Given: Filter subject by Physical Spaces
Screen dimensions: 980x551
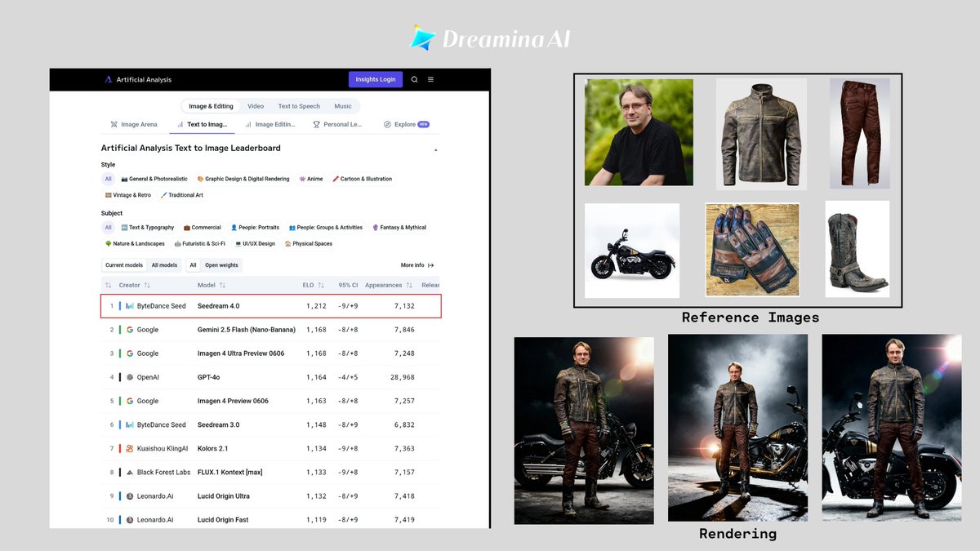Looking at the screenshot, I should (x=308, y=243).
